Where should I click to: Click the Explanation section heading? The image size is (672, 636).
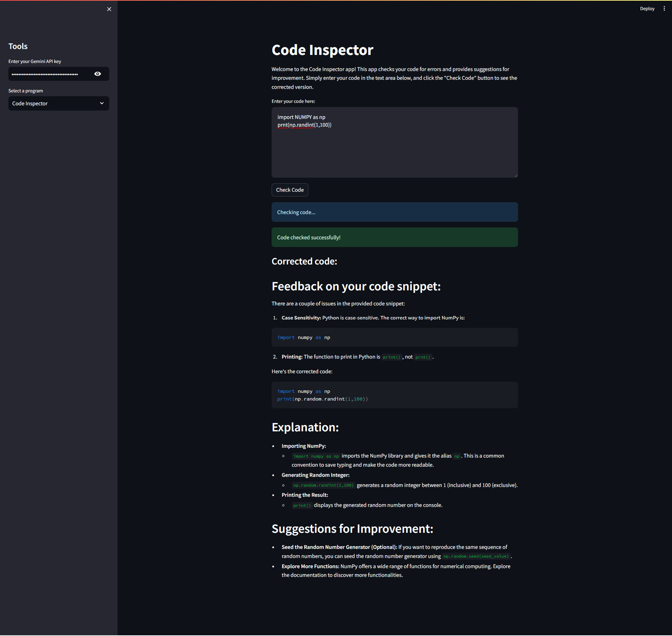[305, 427]
